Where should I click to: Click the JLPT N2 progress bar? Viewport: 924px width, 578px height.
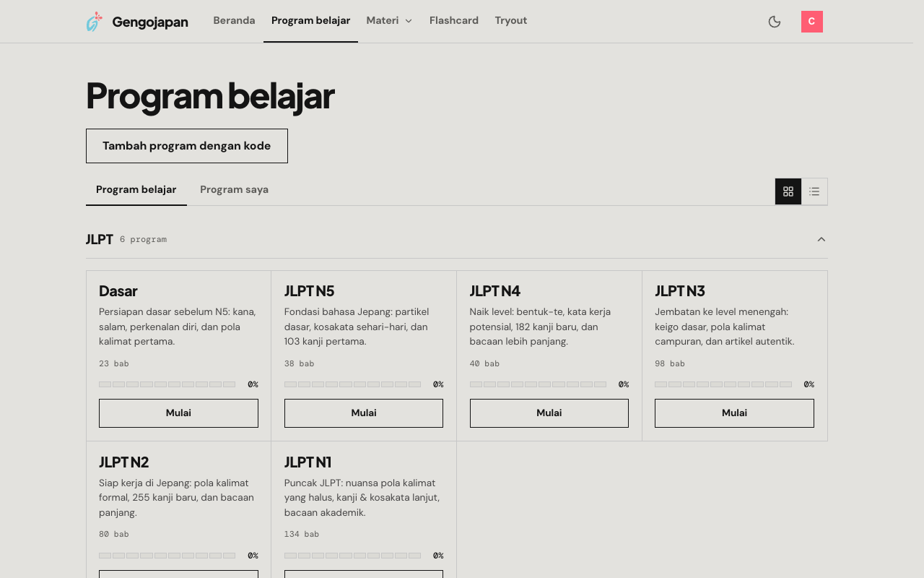click(167, 556)
